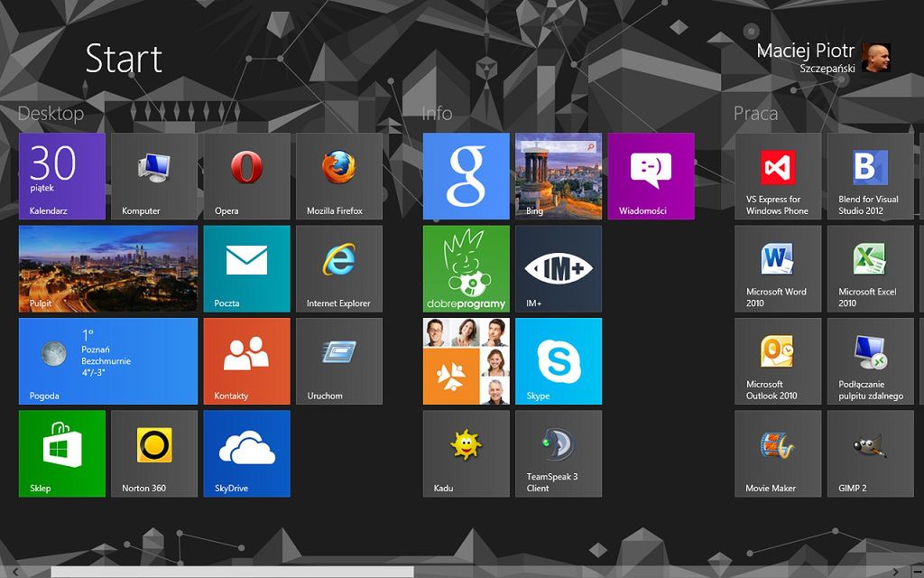
Task: Open Podłączanie pulpitu zdalnego tile
Action: click(871, 361)
